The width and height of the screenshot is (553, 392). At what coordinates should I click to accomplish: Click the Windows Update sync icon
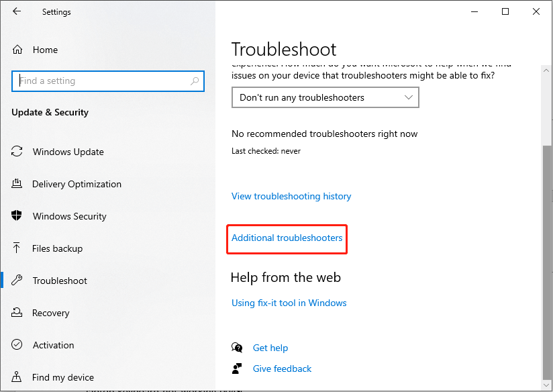click(17, 152)
